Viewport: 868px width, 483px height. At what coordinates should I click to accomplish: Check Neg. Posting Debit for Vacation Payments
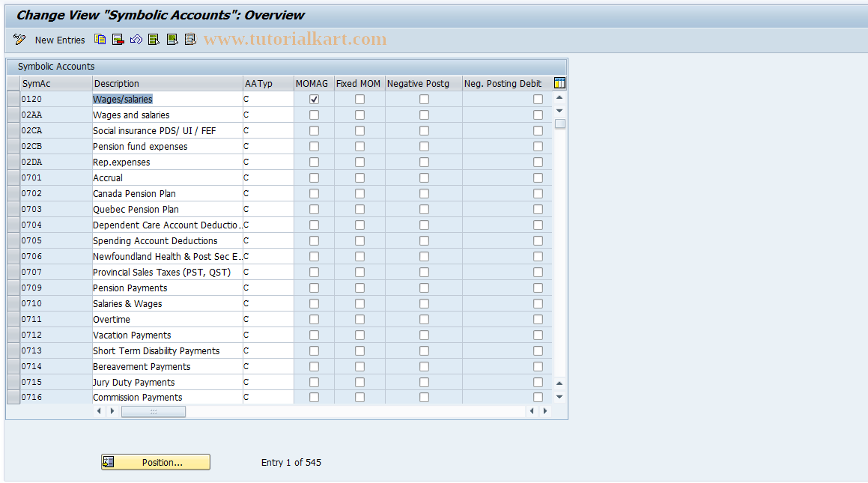(538, 335)
